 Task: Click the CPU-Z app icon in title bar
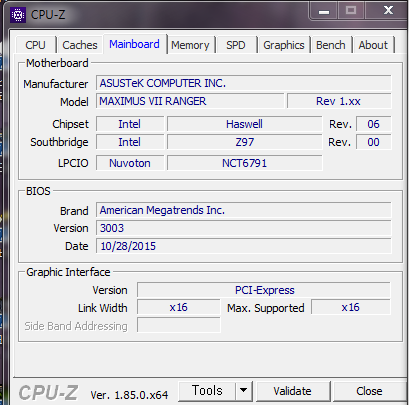pyautogui.click(x=18, y=15)
